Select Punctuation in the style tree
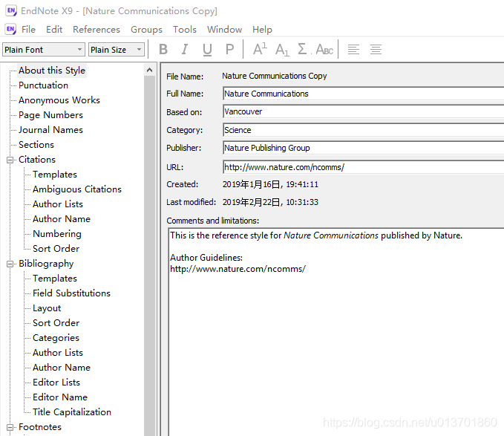Viewport: 504px width, 436px height. tap(43, 85)
